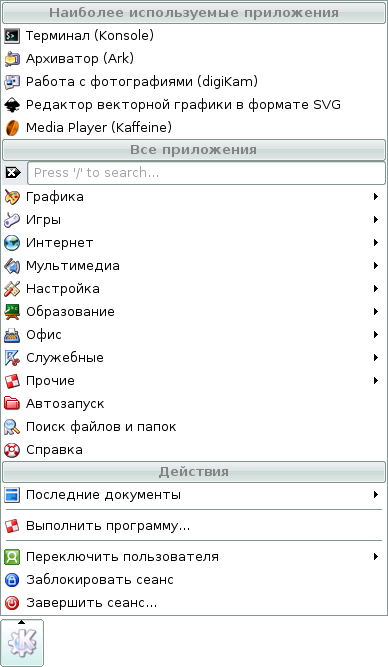Expand the Игры submenu arrow
388x667 pixels.
376,219
